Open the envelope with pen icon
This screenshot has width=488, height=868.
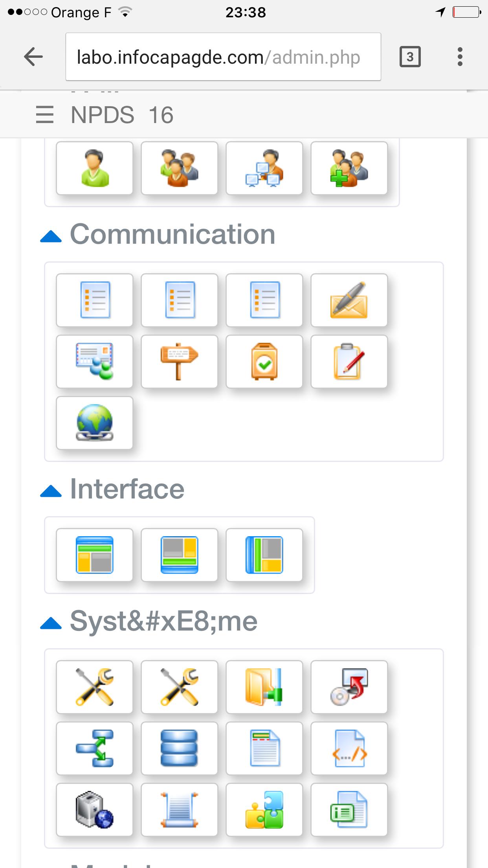[x=349, y=300]
